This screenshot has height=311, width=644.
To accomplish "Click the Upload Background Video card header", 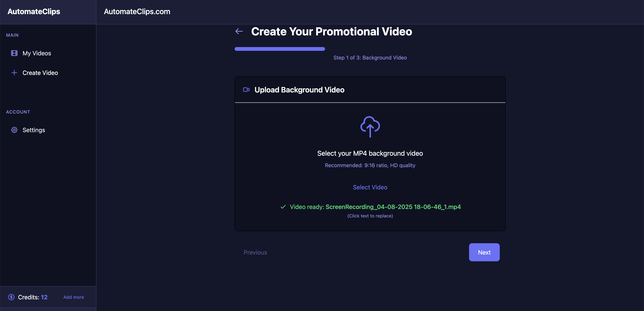I will 300,89.
